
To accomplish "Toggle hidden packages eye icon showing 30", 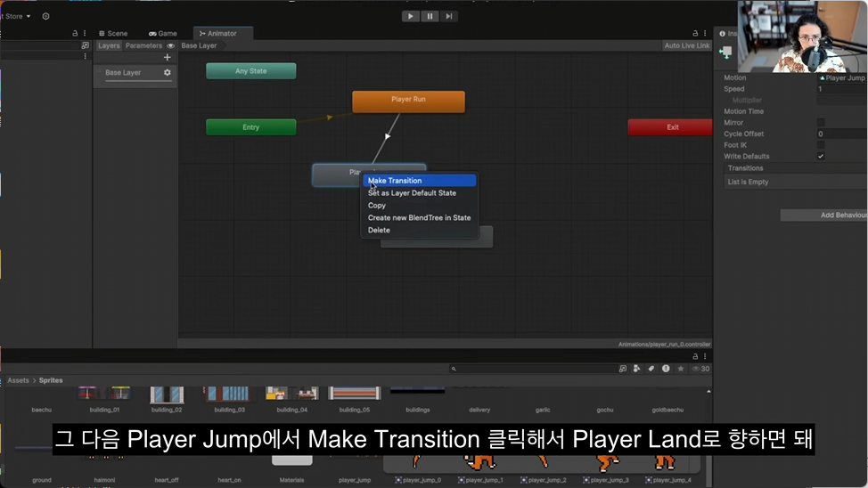I will (x=700, y=369).
